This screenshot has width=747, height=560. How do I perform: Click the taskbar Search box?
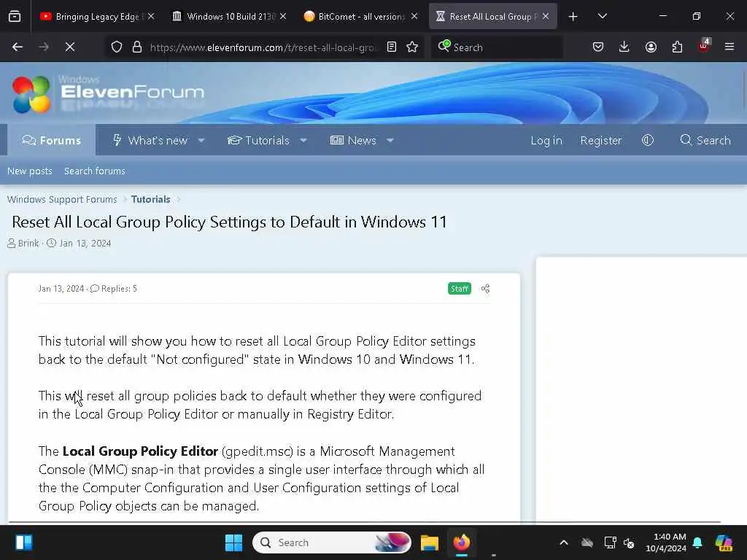(332, 542)
